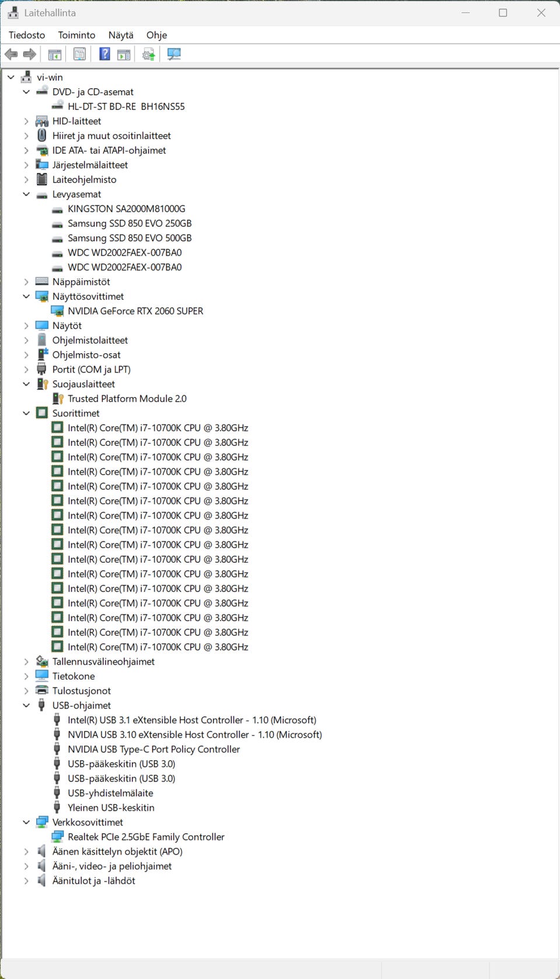Toggle the action pane toolbar icon
Image resolution: width=560 pixels, height=979 pixels.
124,54
